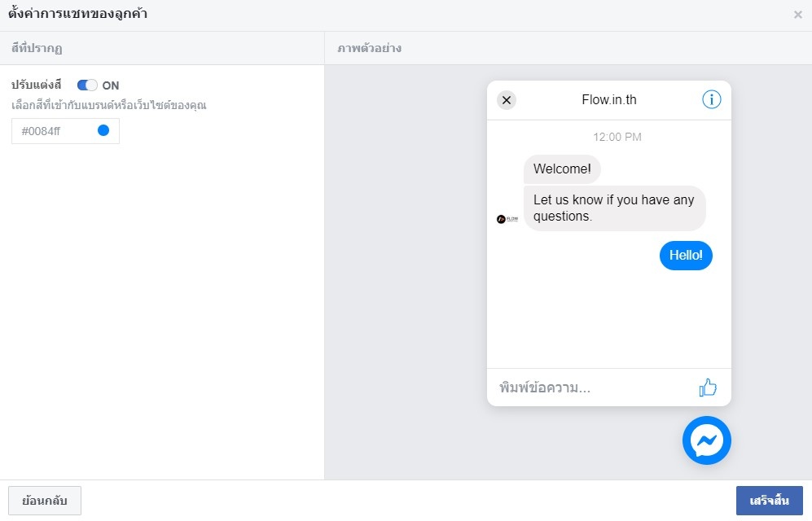Viewport: 812px width, 521px height.
Task: Click the ตั้งค่าการแชทของลูกค้า dialog title
Action: click(x=77, y=14)
